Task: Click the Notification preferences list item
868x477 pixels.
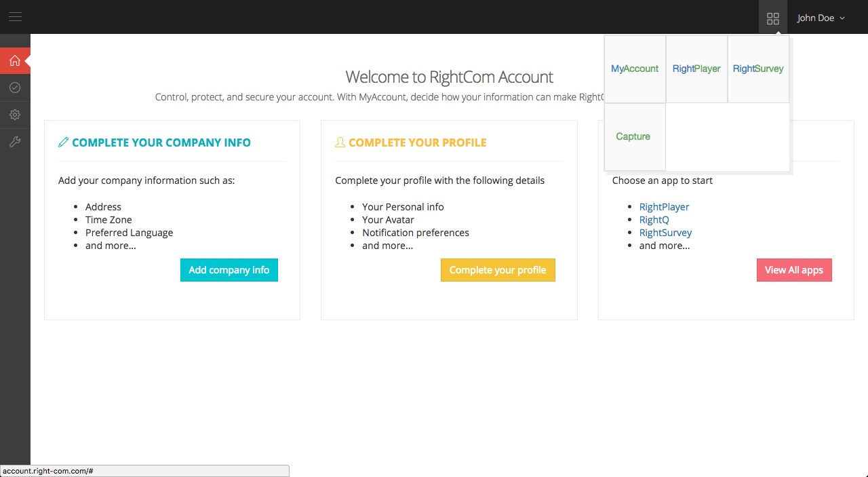Action: (x=416, y=233)
